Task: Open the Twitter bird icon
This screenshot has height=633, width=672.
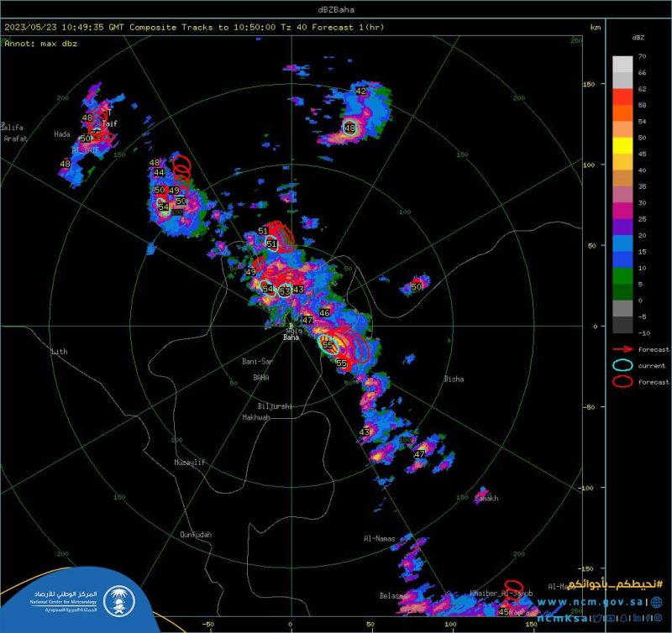Action: pos(598,618)
